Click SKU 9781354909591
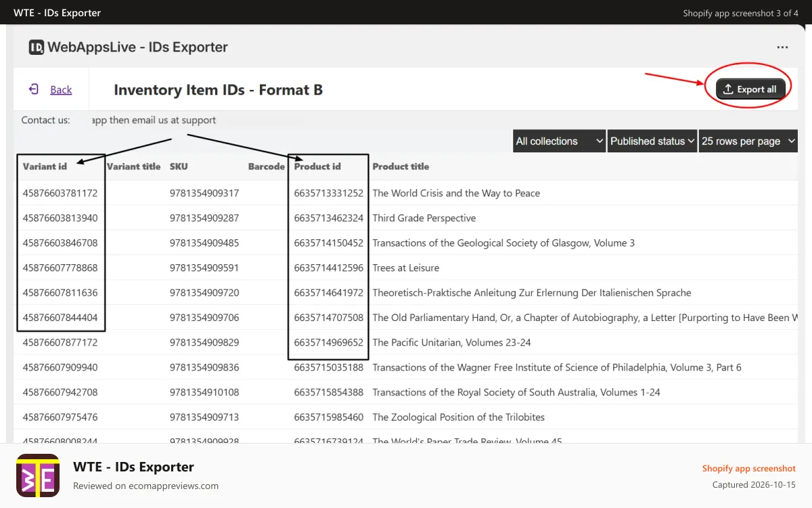 point(204,268)
